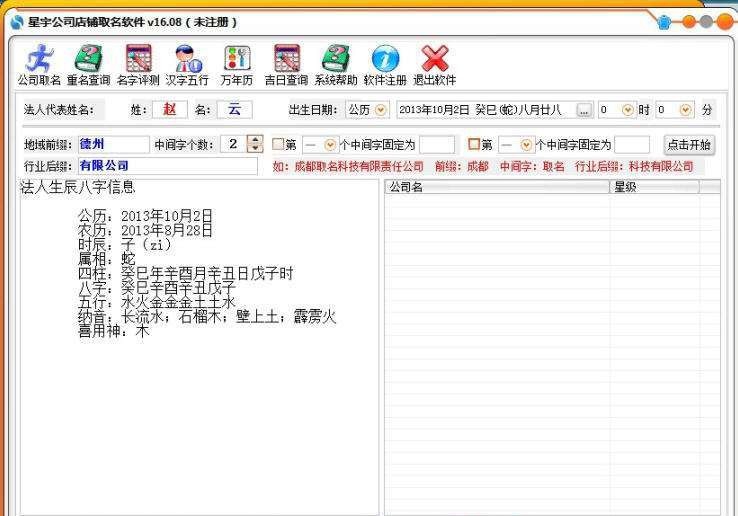Click the 地域前缀 field containing 德州

click(113, 144)
